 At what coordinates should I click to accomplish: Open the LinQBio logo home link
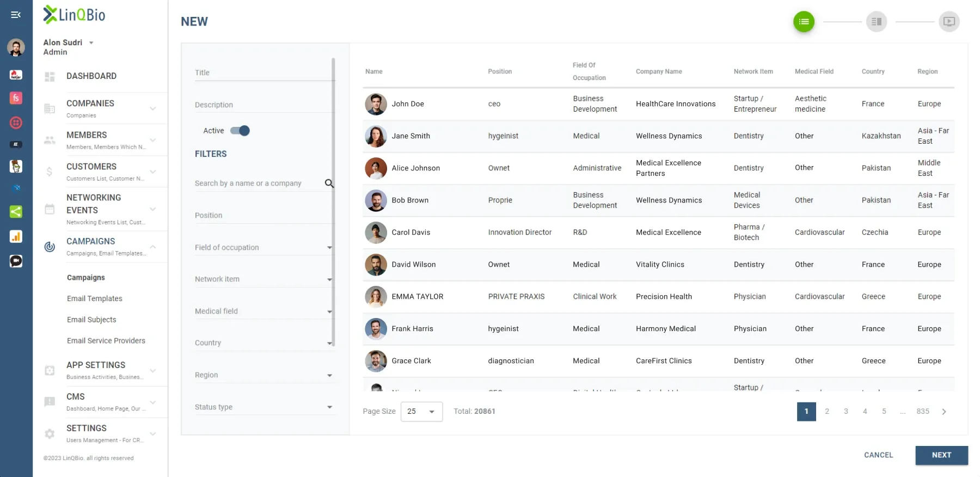[75, 15]
